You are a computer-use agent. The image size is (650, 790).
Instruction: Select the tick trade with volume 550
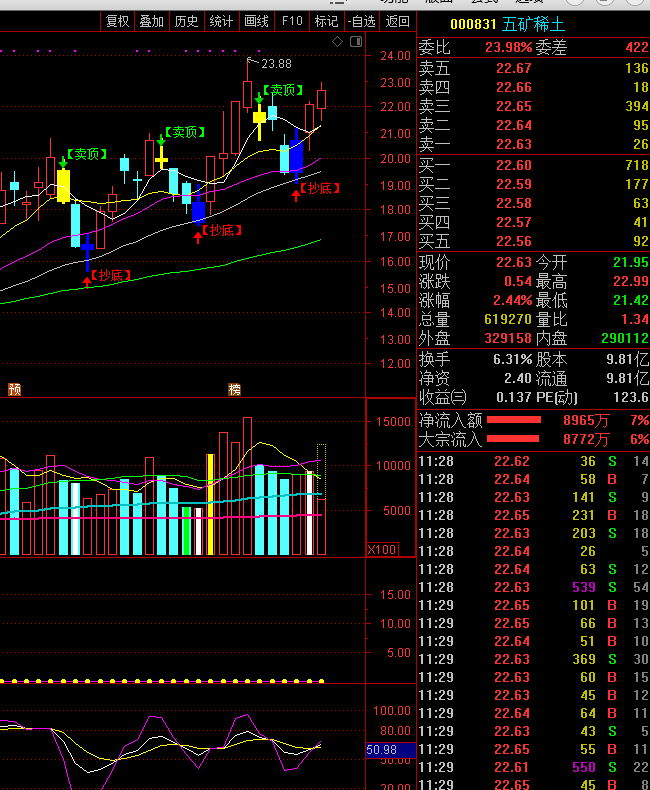pyautogui.click(x=534, y=767)
